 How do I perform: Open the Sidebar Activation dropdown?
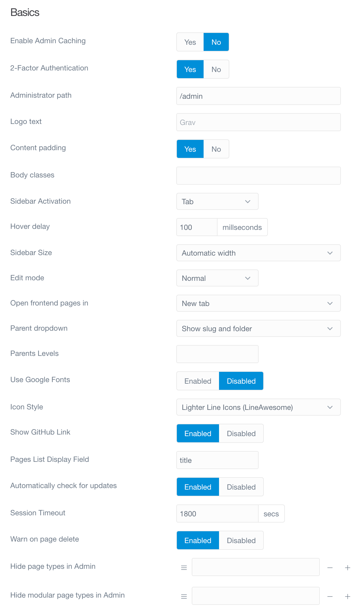click(x=217, y=201)
